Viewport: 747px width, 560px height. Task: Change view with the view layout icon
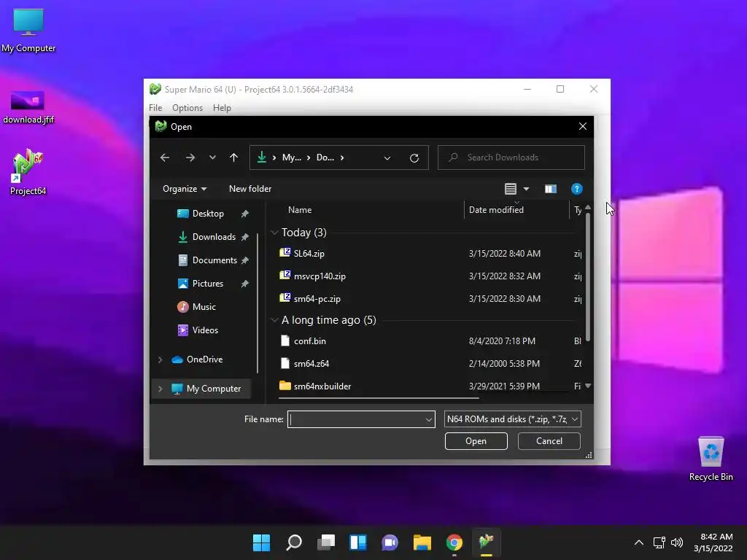[x=510, y=189]
